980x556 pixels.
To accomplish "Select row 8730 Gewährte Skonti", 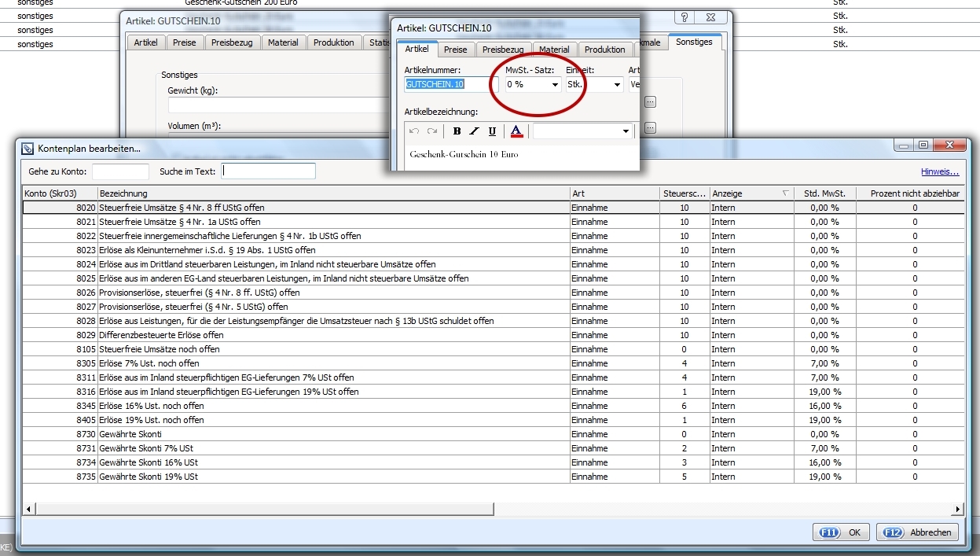I will click(x=494, y=434).
